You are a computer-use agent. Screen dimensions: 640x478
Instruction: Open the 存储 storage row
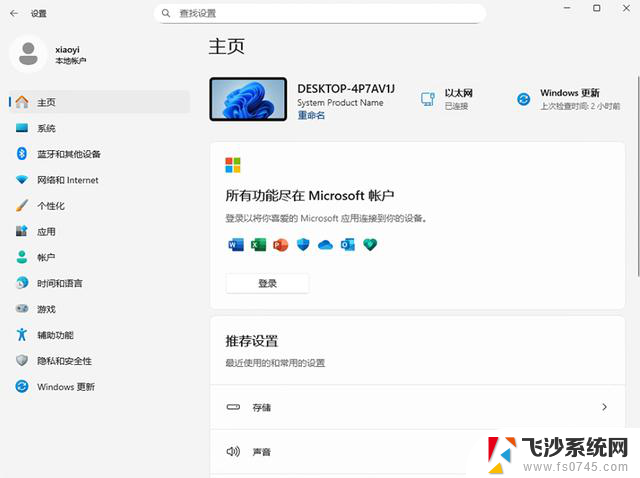418,407
